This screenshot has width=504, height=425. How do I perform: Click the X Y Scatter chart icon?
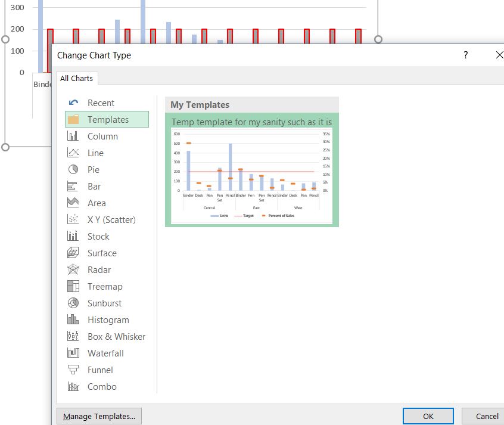tap(73, 219)
